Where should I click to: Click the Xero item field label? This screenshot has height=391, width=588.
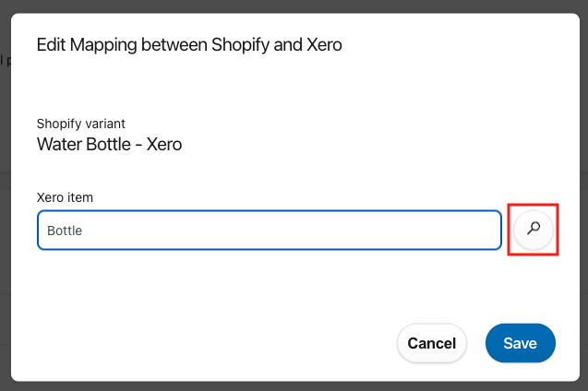tap(65, 197)
